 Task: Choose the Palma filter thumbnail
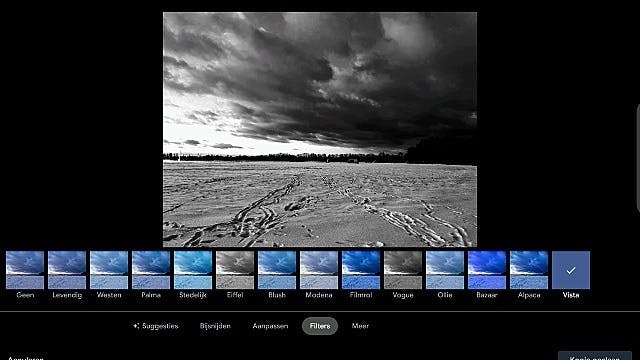coord(151,270)
